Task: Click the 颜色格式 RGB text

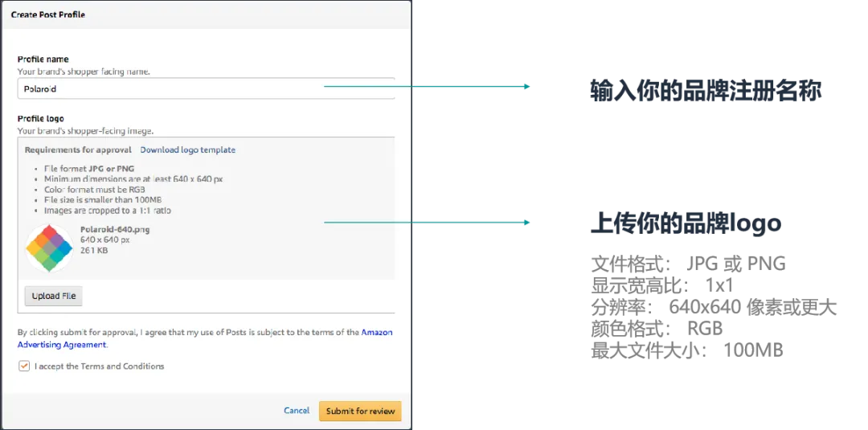Action: pyautogui.click(x=657, y=328)
